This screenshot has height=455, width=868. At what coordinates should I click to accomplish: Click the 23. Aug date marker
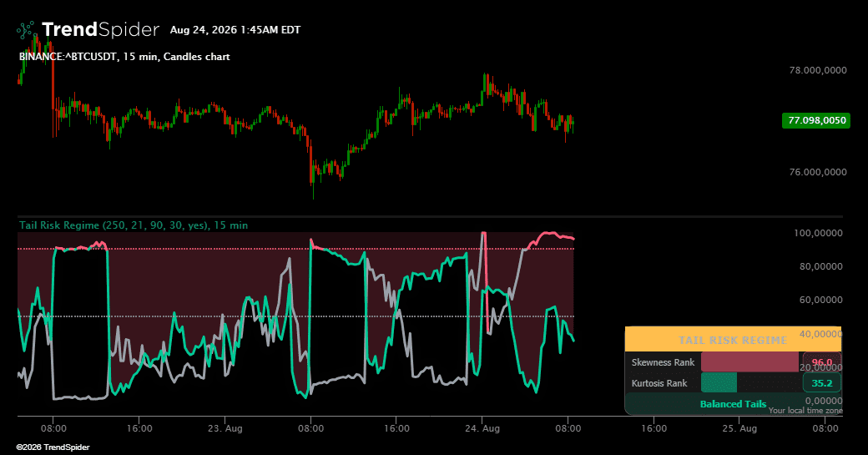click(x=225, y=428)
